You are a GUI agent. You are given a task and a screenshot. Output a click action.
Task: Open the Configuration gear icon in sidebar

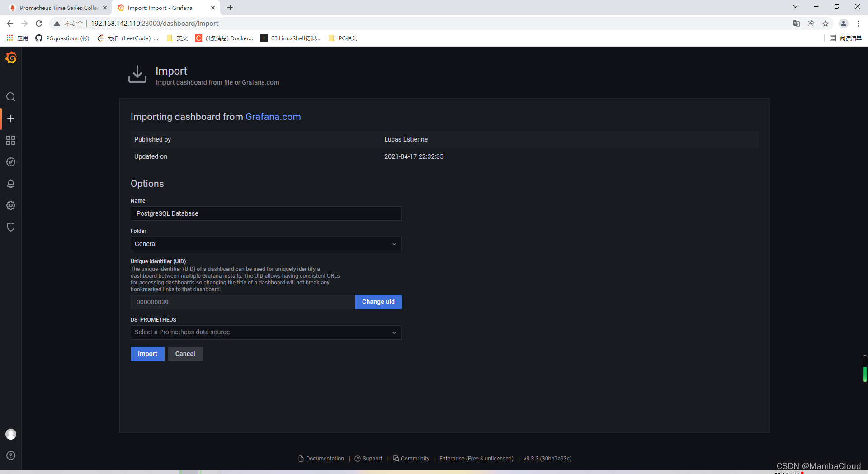pyautogui.click(x=11, y=205)
